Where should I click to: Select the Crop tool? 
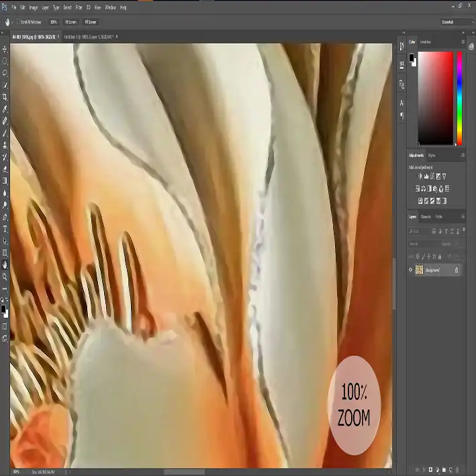coord(5,97)
